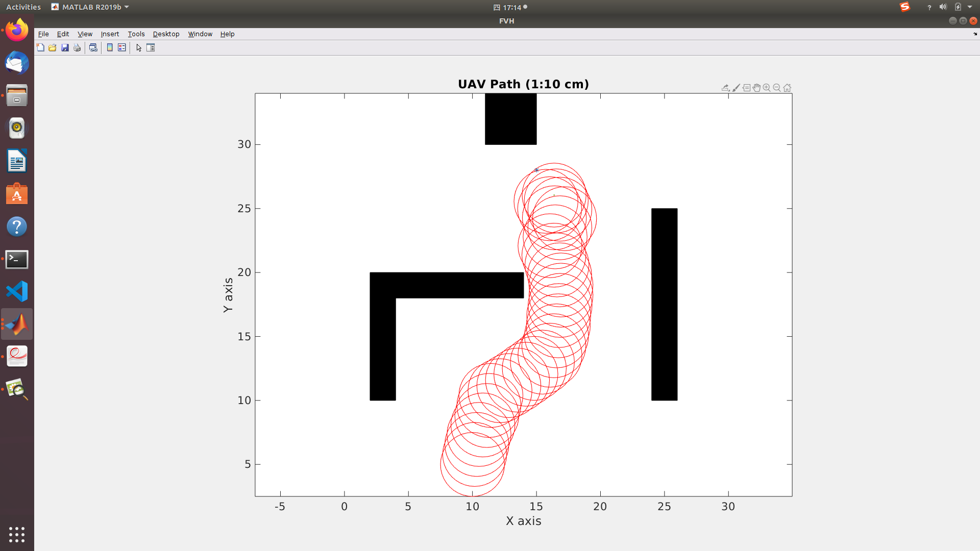Click the Link Plot toolbar icon
The width and height of the screenshot is (980, 551).
point(93,47)
